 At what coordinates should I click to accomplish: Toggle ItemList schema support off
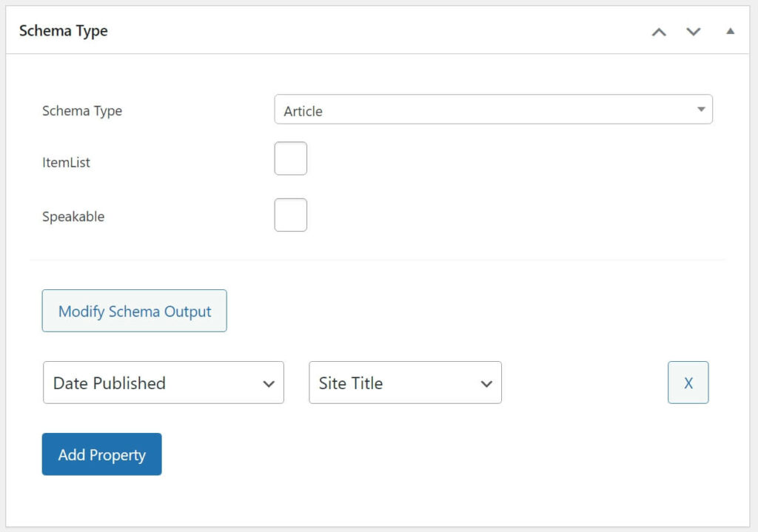pyautogui.click(x=290, y=158)
